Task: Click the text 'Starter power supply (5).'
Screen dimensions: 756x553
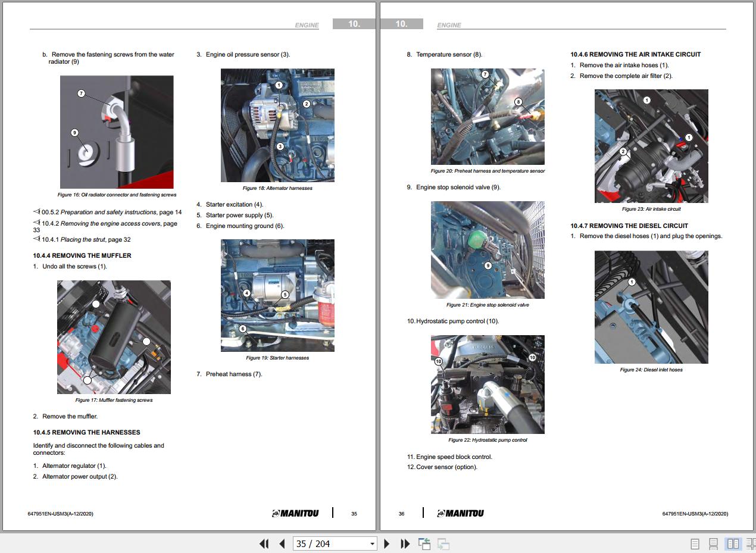Action: click(240, 215)
